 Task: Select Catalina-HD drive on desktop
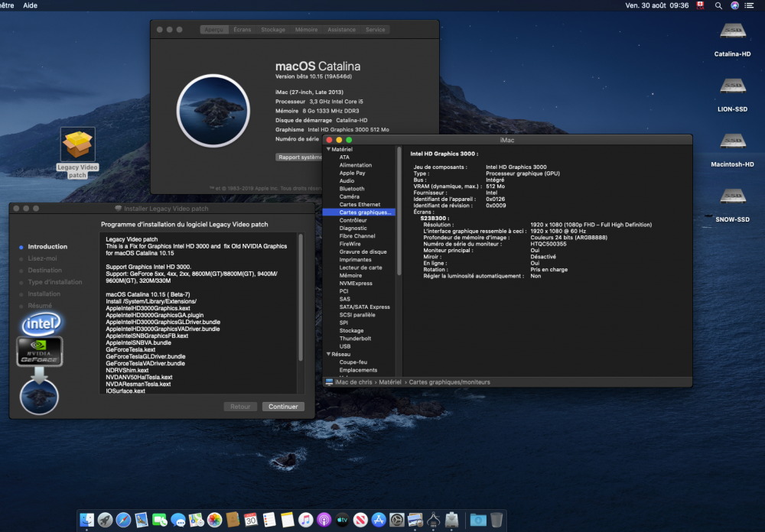pyautogui.click(x=732, y=40)
